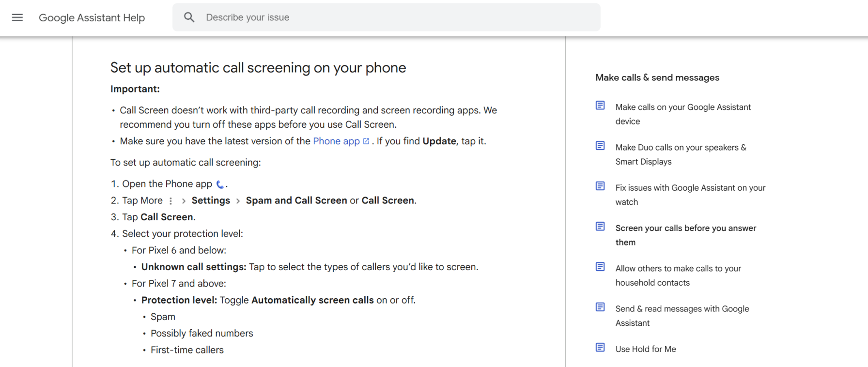Click the external link icon after Phone app

point(366,141)
